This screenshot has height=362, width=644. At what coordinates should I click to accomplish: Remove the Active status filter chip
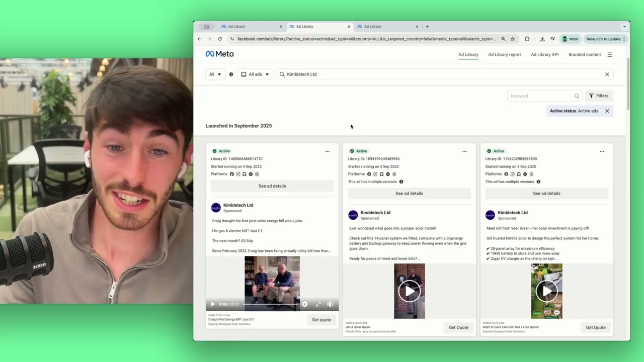(x=607, y=111)
